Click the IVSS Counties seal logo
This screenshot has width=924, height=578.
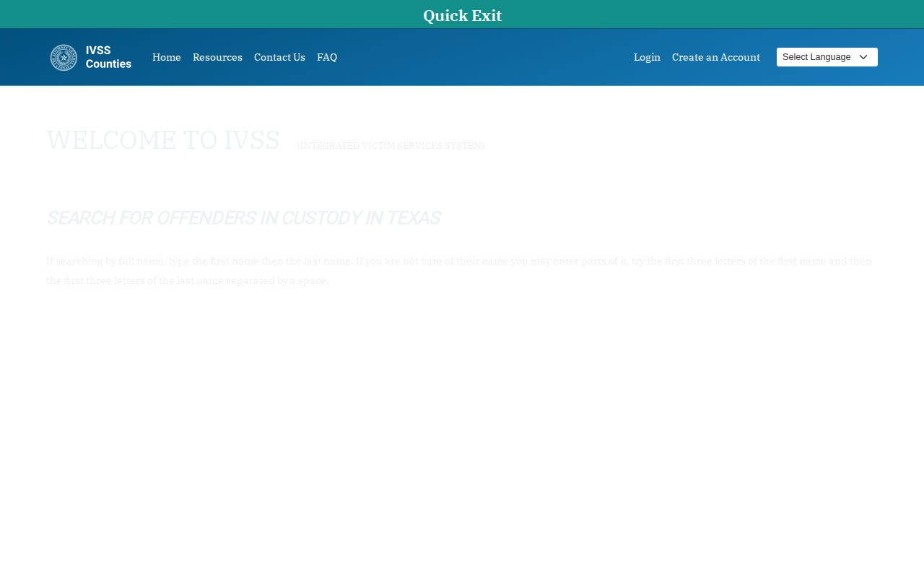click(64, 58)
